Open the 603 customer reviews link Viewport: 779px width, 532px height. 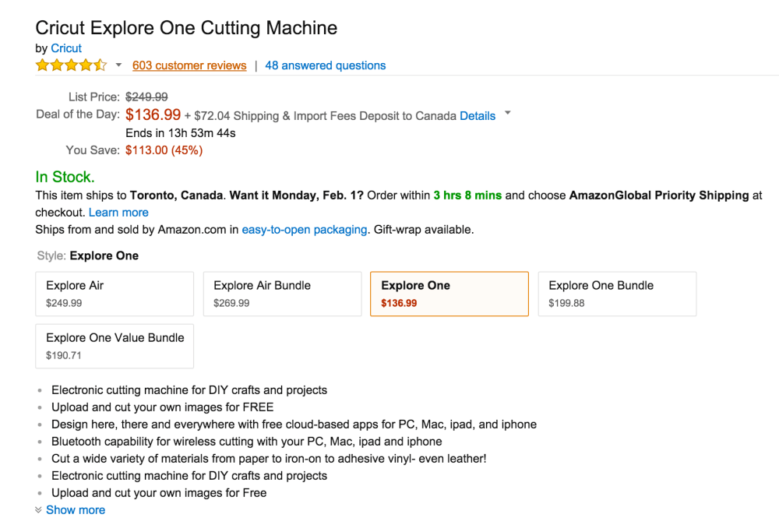pyautogui.click(x=189, y=65)
